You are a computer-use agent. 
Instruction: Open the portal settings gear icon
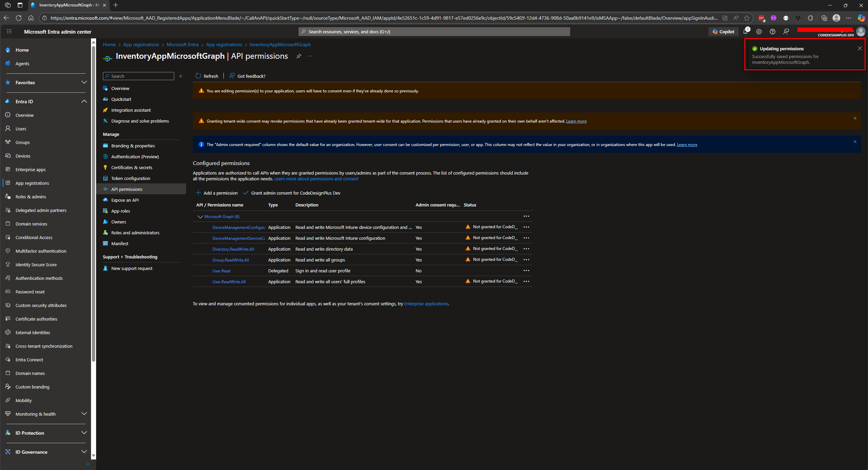pos(759,32)
